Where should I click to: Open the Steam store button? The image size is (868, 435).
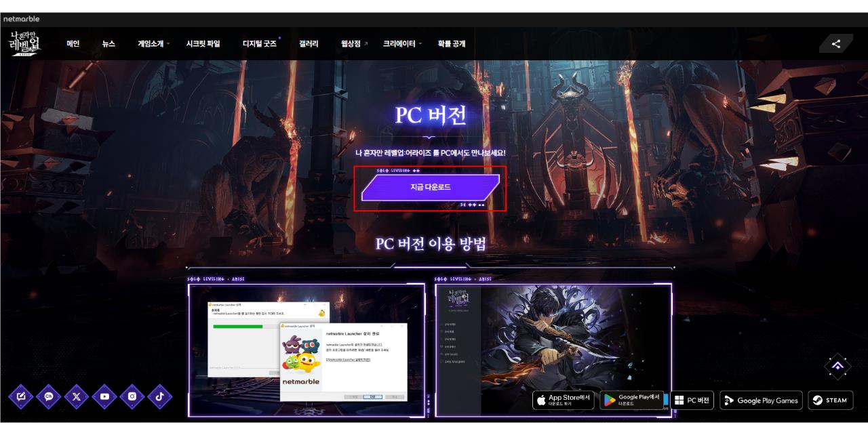(x=831, y=400)
